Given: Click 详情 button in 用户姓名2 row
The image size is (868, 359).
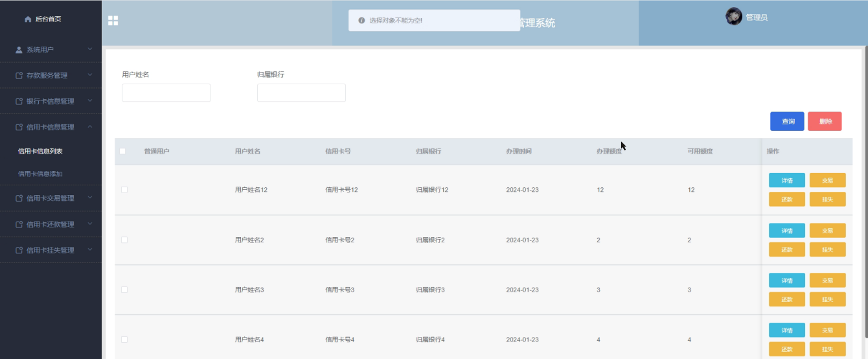Looking at the screenshot, I should [787, 230].
